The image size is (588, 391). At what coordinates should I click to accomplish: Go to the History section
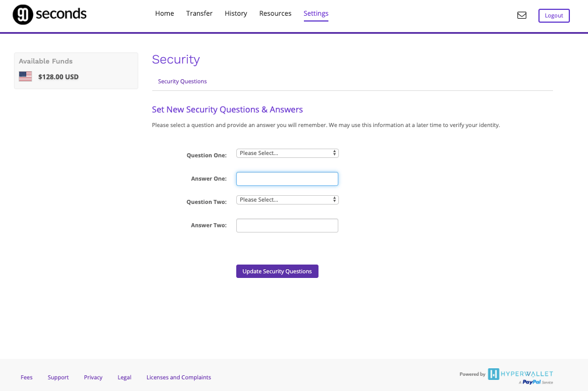[x=236, y=13]
